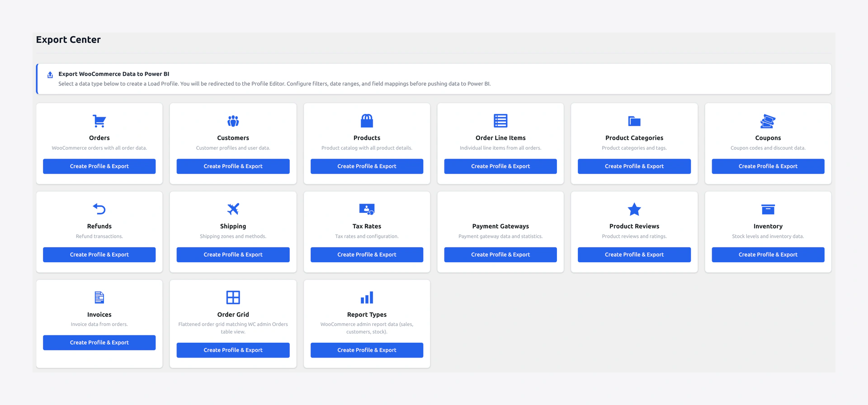Screen dimensions: 868x405
Task: Click the banner text starting 'Select a data type below'
Action: 274,84
